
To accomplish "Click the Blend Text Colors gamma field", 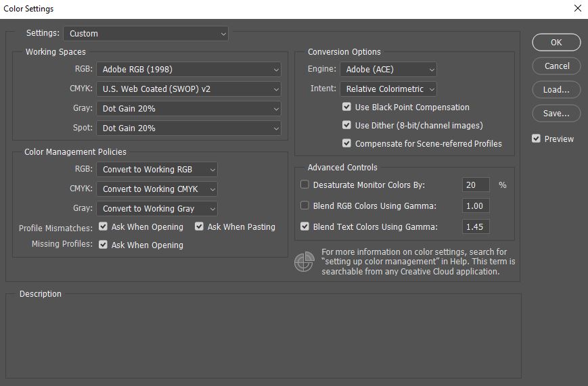I will [476, 226].
